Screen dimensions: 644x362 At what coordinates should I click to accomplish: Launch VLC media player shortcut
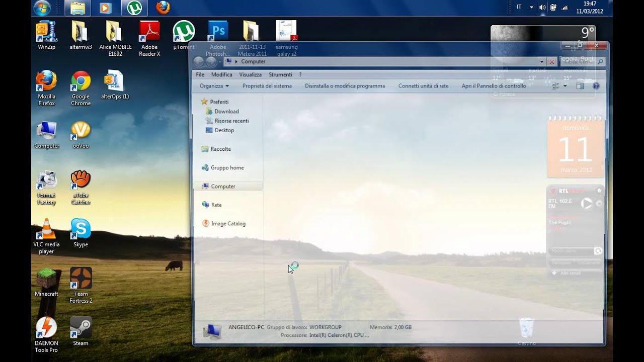tap(46, 236)
